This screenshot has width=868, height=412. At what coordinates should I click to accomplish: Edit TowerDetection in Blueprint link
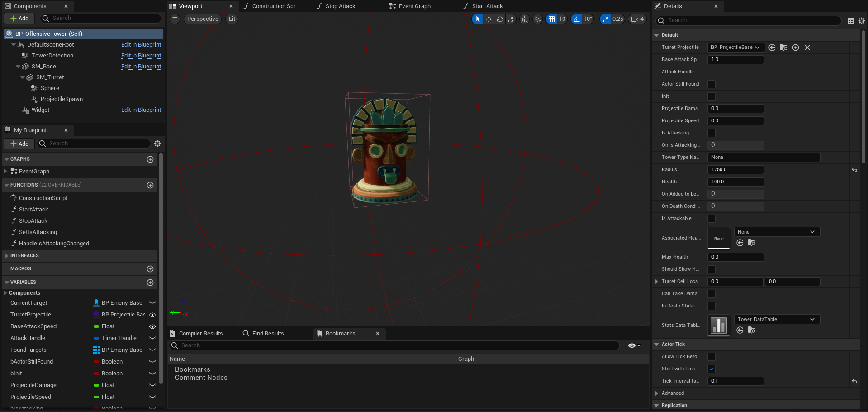141,56
